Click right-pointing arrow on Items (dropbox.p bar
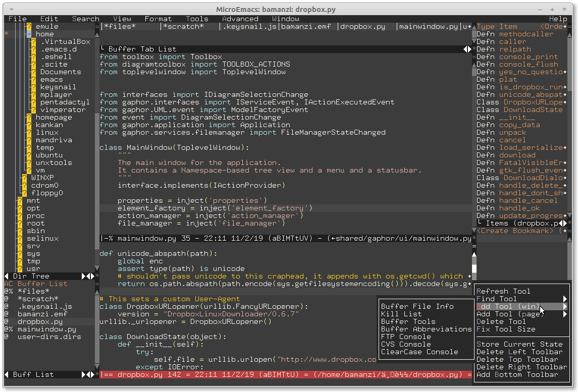 coord(565,223)
